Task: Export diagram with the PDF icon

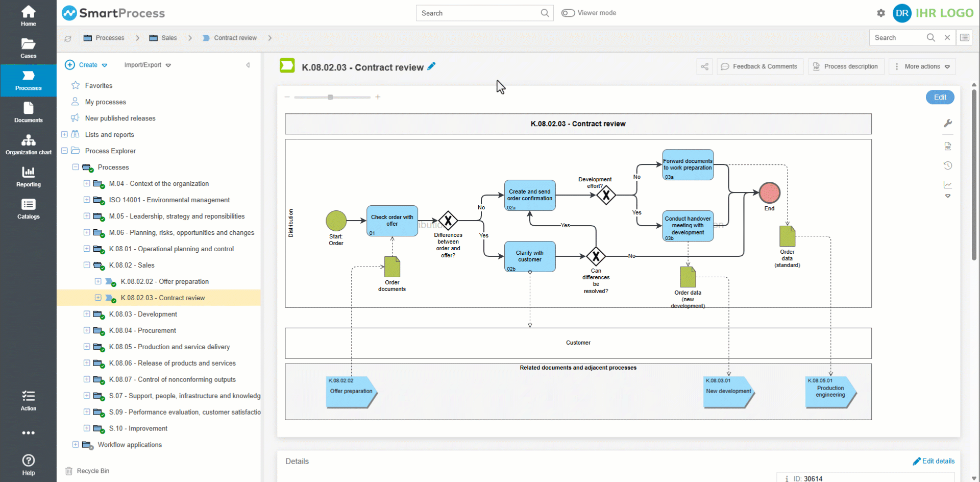Action: [x=947, y=147]
